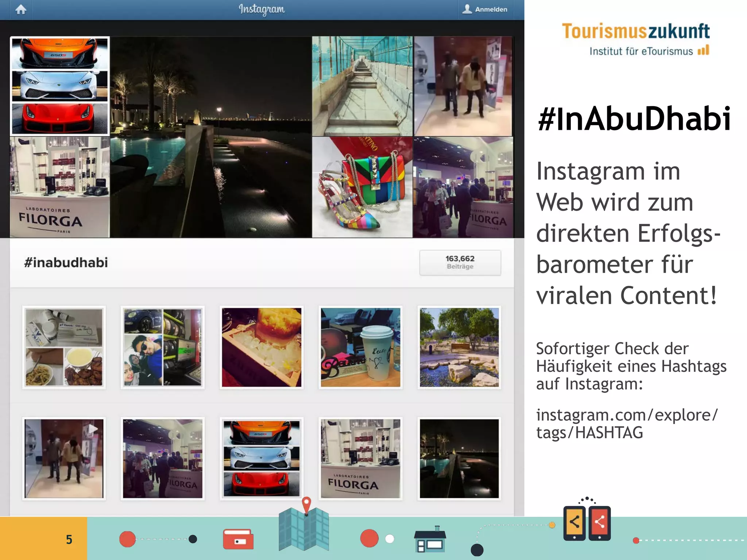Click the yellow phone share icon
The width and height of the screenshot is (747, 560).
574,523
